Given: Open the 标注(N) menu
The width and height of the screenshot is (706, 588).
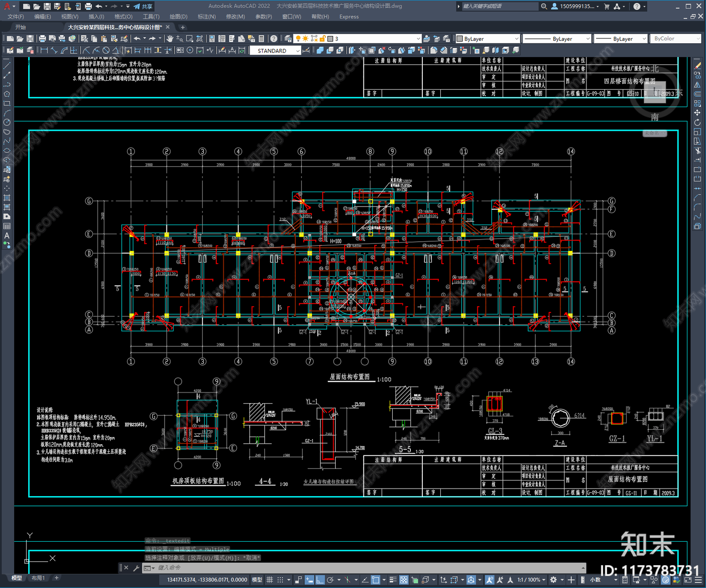Looking at the screenshot, I should 207,17.
